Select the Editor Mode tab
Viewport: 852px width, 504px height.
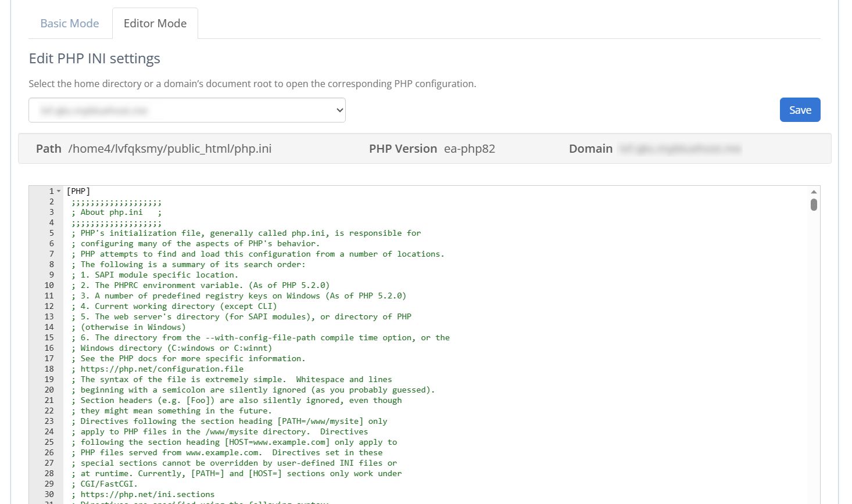pyautogui.click(x=155, y=23)
